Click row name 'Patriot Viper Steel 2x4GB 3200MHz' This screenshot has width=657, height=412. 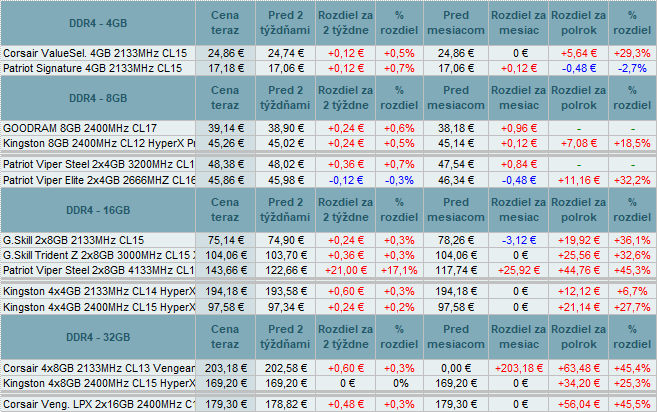click(98, 164)
